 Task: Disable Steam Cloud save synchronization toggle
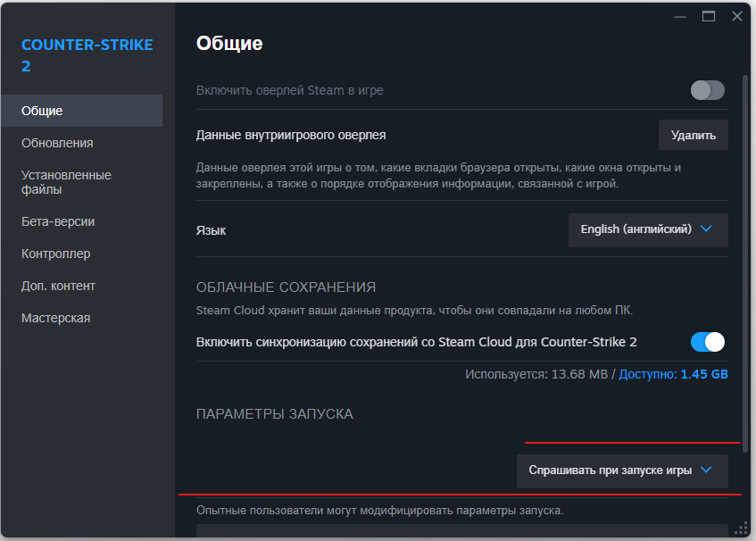click(707, 342)
